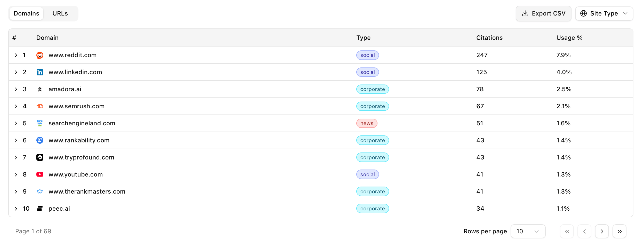
Task: Click the globe icon in Site Type
Action: (x=583, y=13)
